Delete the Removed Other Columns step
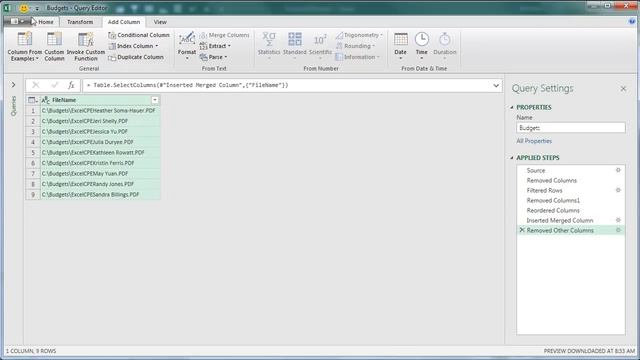This screenshot has width=640, height=360. tap(522, 230)
